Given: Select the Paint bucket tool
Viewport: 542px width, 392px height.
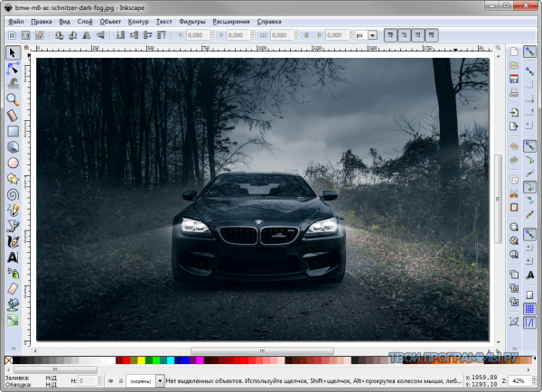Looking at the screenshot, I should coord(13,304).
